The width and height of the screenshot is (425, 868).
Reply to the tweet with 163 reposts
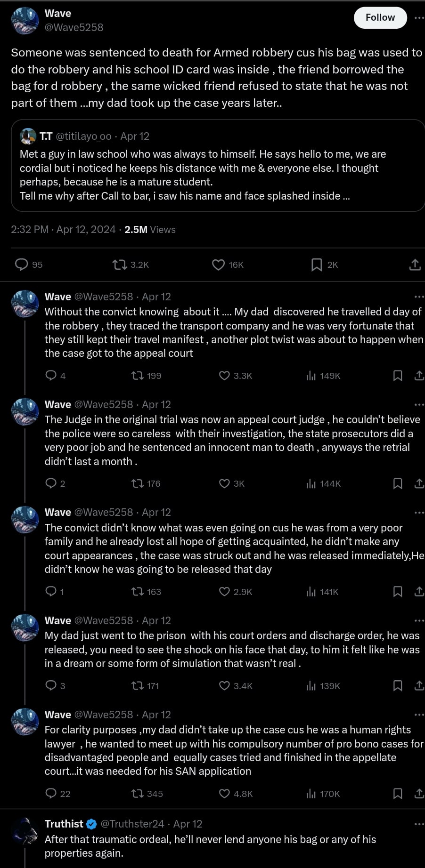pyautogui.click(x=51, y=591)
